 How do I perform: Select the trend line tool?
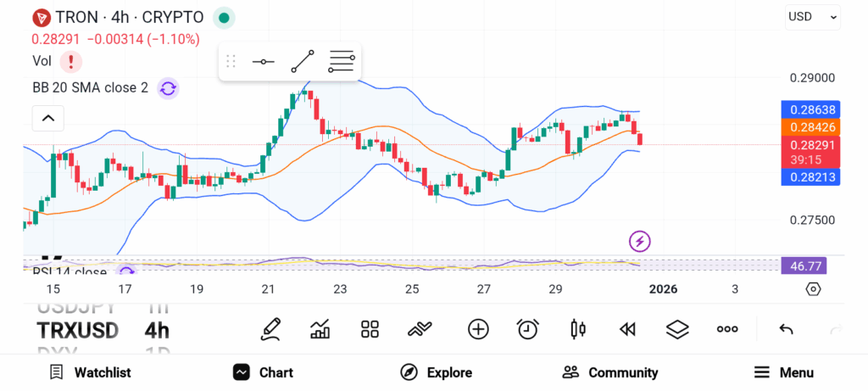[x=303, y=62]
